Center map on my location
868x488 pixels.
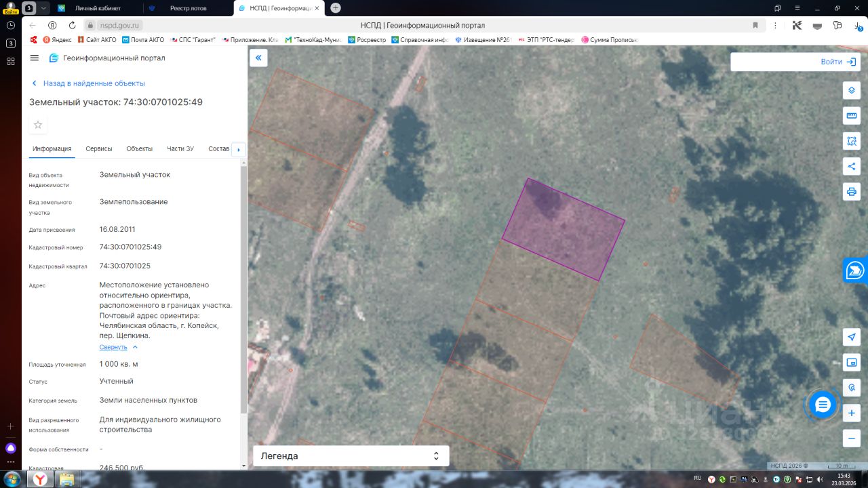point(852,338)
